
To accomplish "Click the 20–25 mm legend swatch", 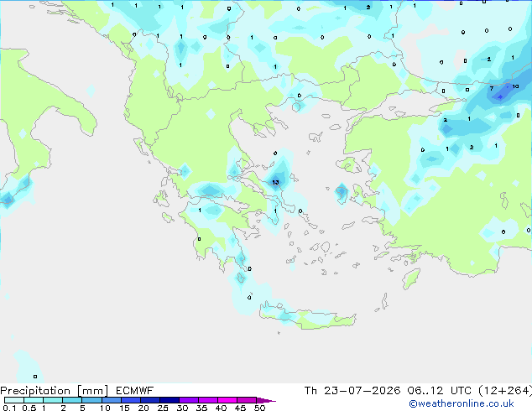I will (x=149, y=400).
